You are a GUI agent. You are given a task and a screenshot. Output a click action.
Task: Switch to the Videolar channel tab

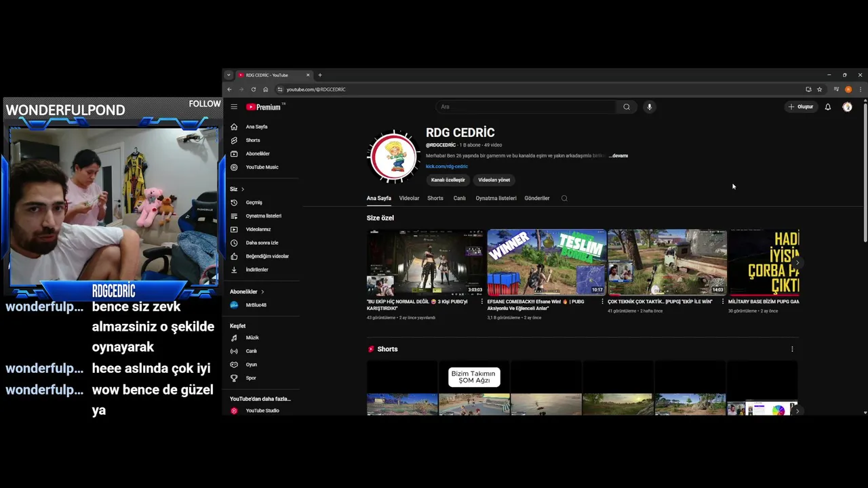(409, 199)
